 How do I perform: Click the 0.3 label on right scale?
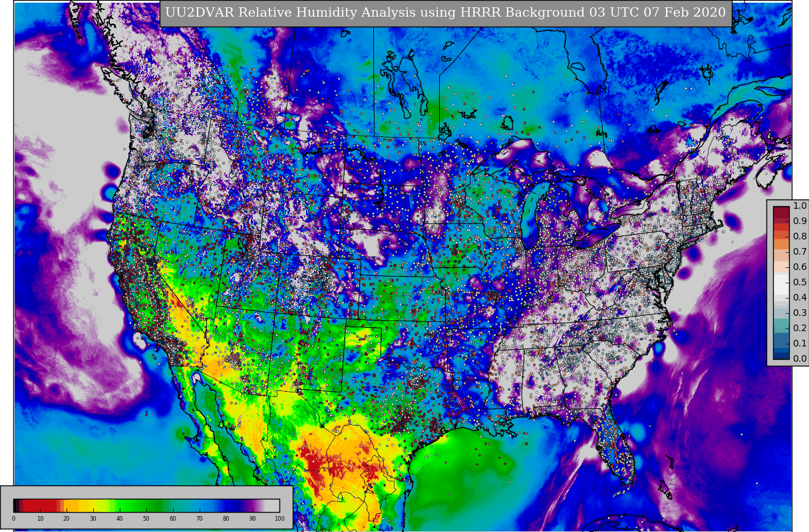click(x=800, y=313)
